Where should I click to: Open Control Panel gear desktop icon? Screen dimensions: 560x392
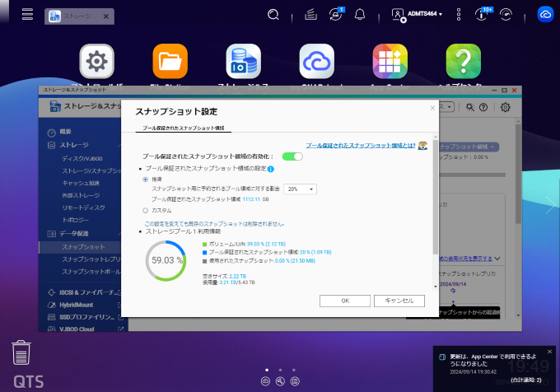point(97,62)
